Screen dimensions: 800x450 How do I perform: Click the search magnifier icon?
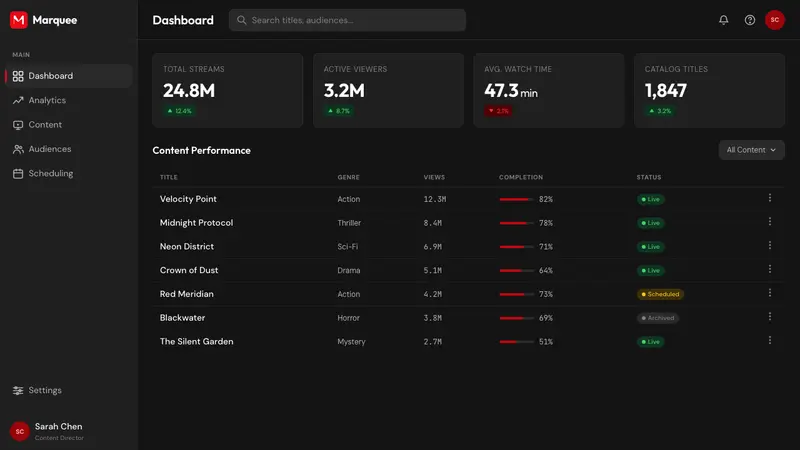pyautogui.click(x=242, y=20)
